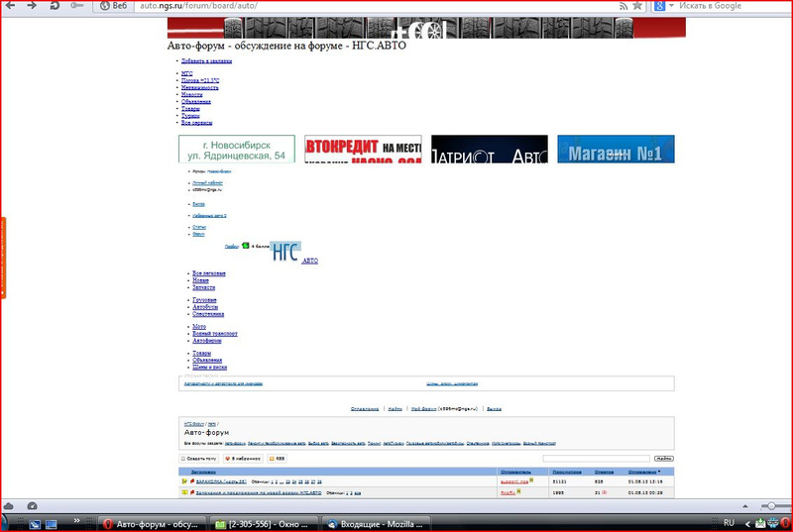Click the key (password wand) icon
793x532 pixels.
tap(77, 6)
